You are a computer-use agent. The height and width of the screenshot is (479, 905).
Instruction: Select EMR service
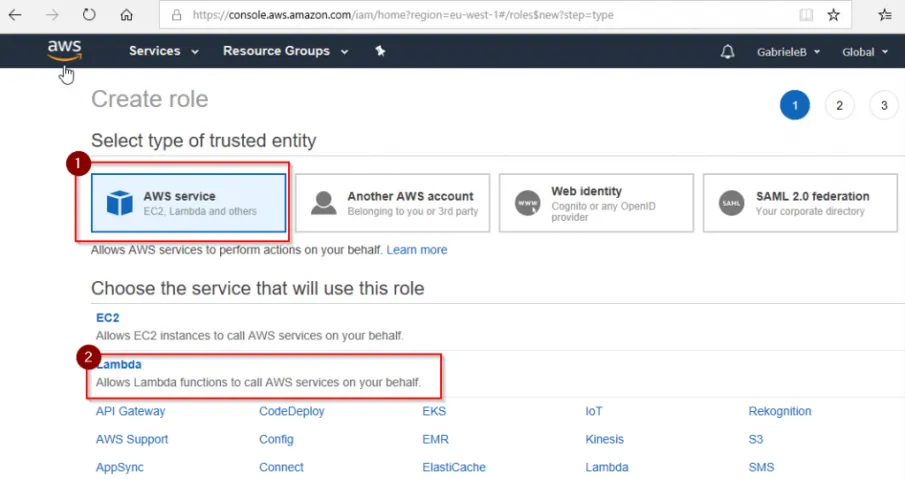click(435, 439)
